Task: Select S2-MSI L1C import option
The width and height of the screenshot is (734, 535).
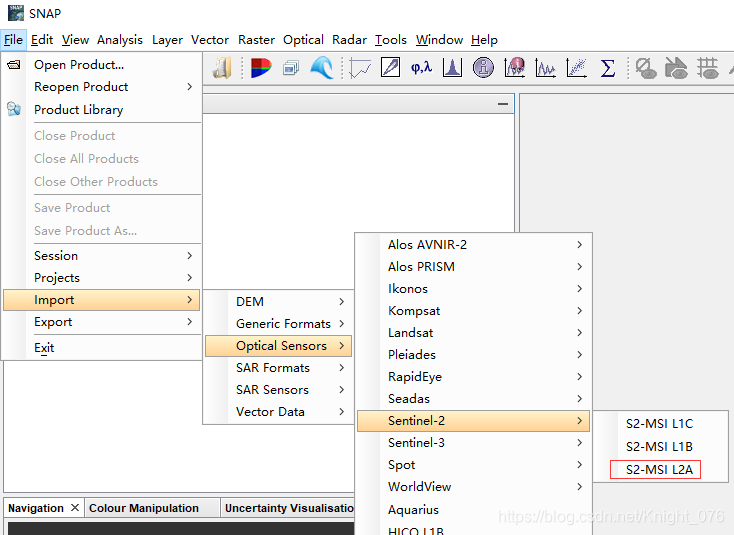Action: [x=660, y=424]
